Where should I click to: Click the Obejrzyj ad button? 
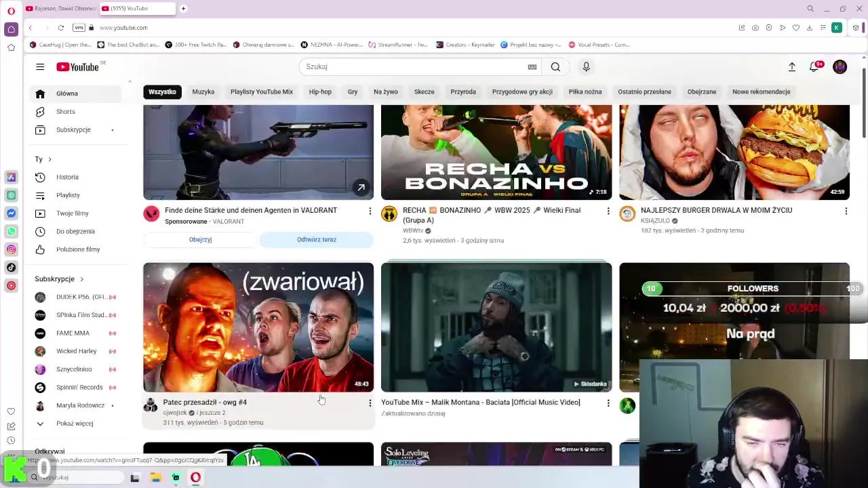pos(200,239)
